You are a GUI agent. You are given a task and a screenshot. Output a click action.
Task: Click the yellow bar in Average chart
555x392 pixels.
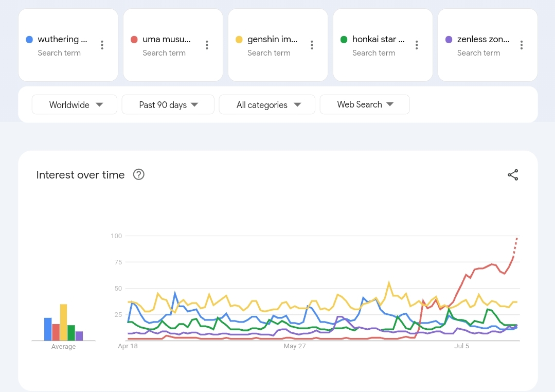click(63, 322)
